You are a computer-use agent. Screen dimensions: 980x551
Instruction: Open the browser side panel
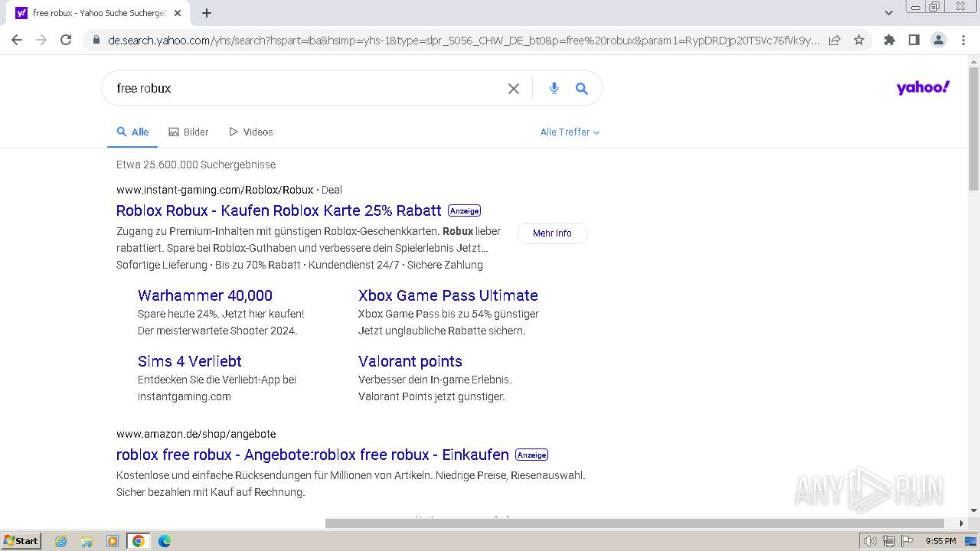pos(913,41)
